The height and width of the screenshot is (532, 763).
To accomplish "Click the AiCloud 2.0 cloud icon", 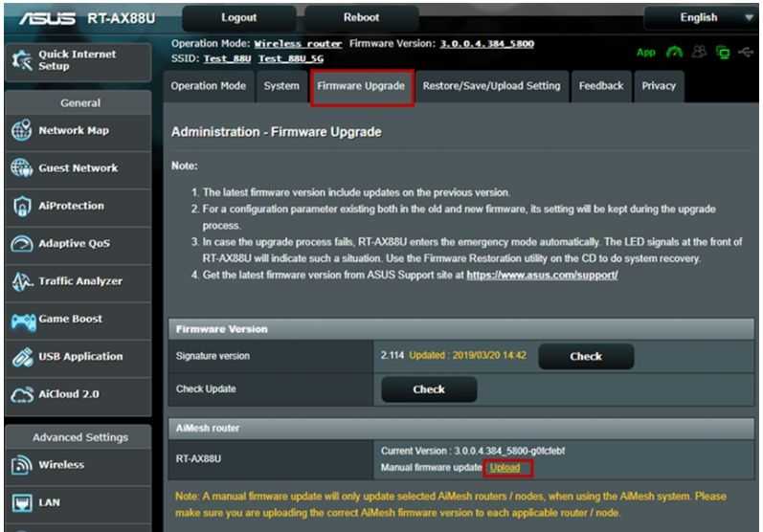I will pos(22,394).
